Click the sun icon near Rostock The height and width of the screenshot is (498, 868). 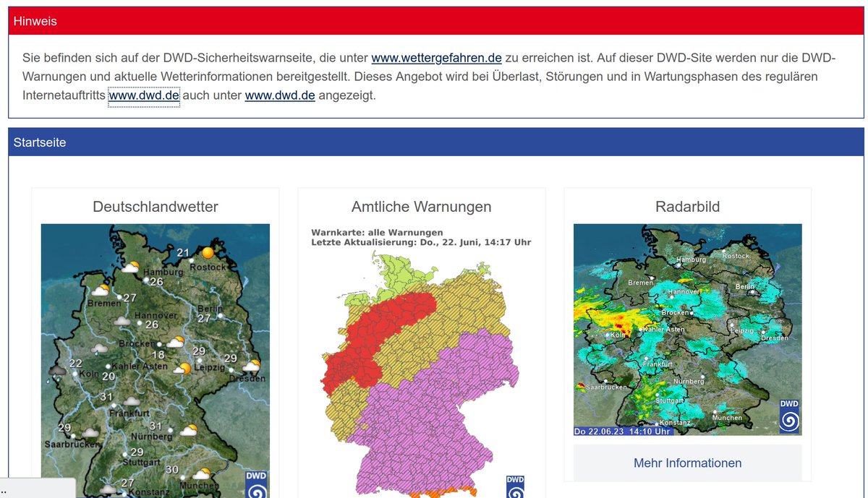pyautogui.click(x=208, y=253)
